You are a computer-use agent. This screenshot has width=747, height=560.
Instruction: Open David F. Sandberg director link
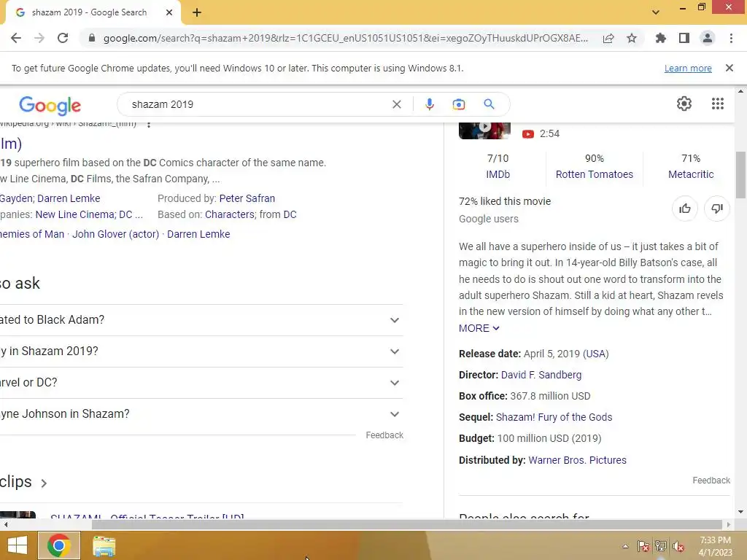point(541,375)
